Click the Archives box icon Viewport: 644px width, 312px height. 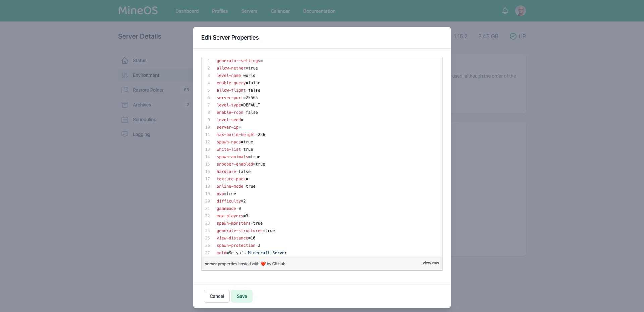click(125, 105)
